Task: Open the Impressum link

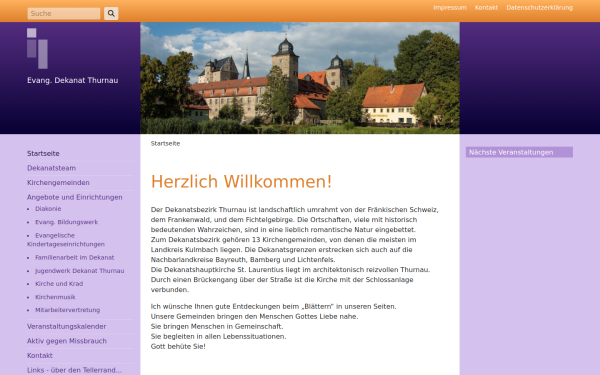Action: pyautogui.click(x=450, y=8)
